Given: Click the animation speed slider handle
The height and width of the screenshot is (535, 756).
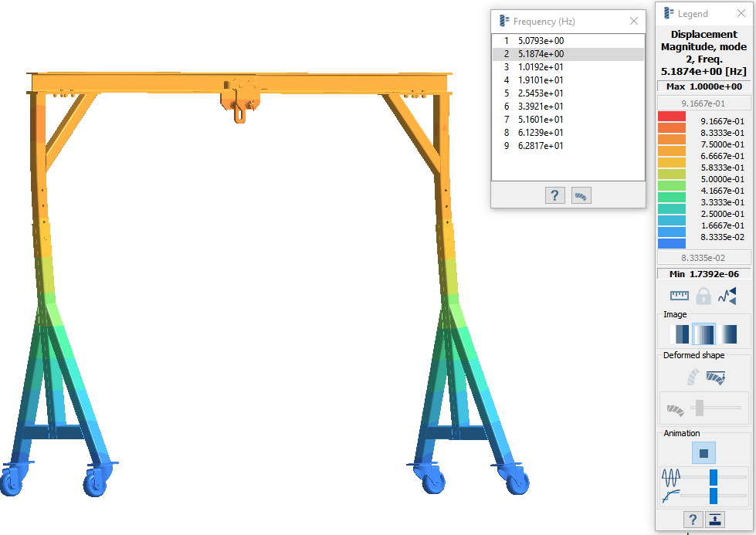Looking at the screenshot, I should 714,477.
